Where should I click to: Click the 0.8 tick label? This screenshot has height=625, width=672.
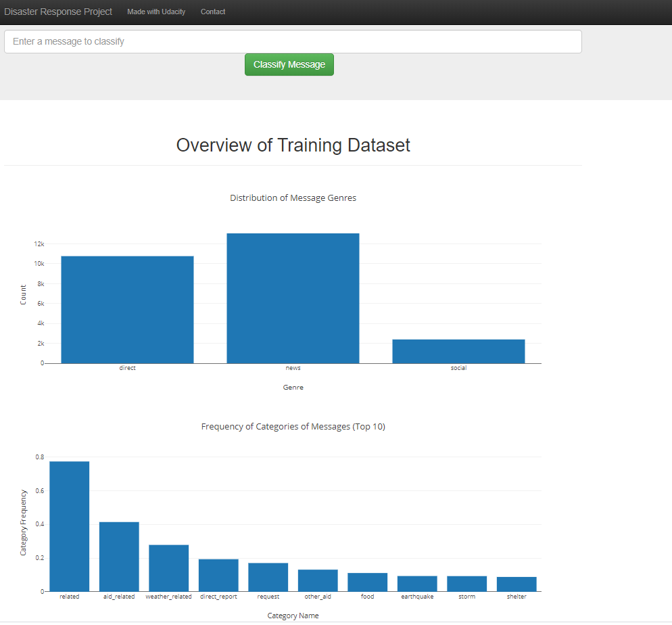pyautogui.click(x=40, y=457)
